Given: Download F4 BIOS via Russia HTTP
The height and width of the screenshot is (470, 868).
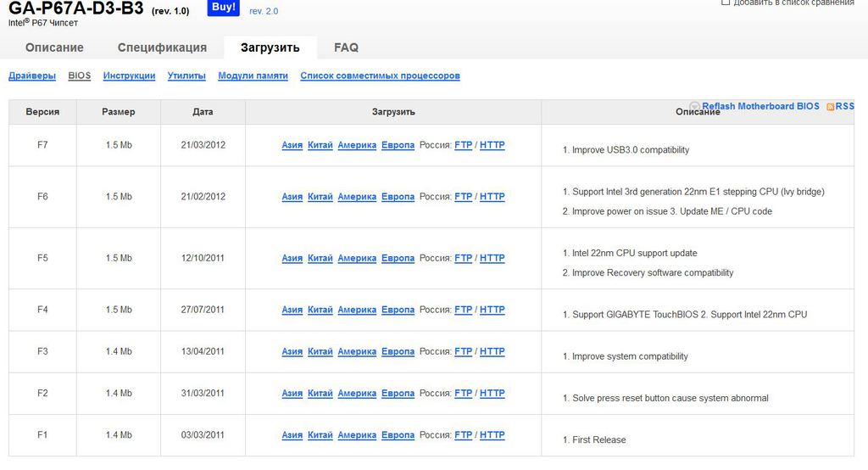Looking at the screenshot, I should pyautogui.click(x=492, y=310).
